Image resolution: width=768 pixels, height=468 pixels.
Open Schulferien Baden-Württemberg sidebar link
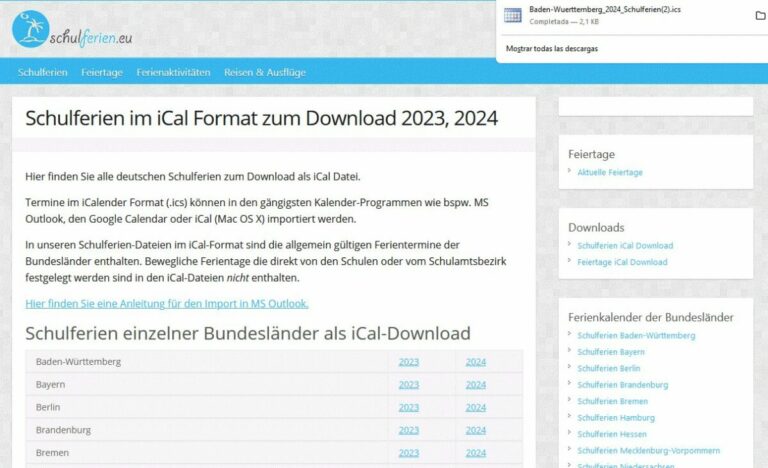636,336
